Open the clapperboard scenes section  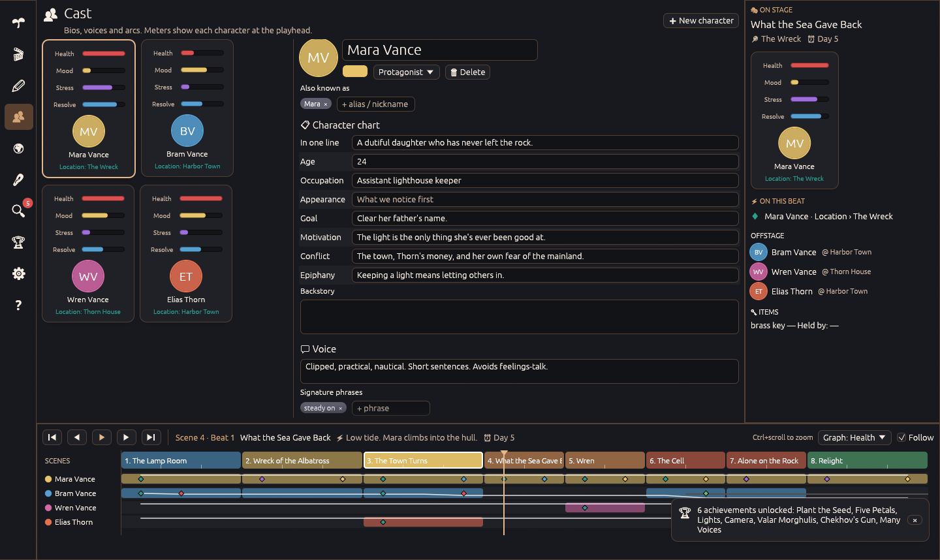(18, 54)
